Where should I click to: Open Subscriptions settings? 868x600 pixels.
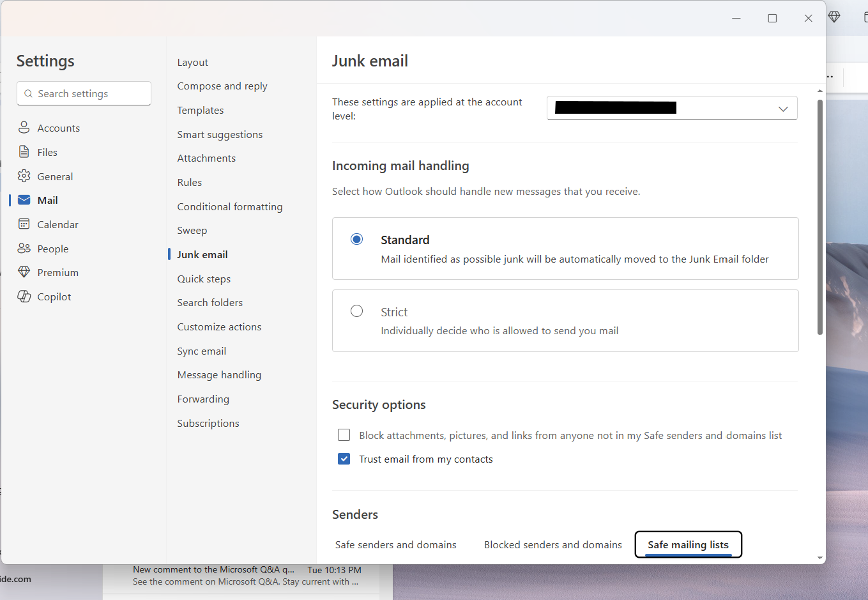[x=208, y=423]
